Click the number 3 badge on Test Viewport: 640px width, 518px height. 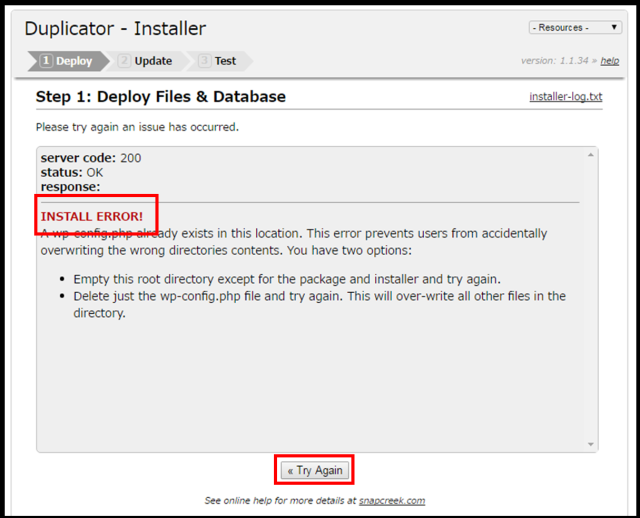(204, 61)
